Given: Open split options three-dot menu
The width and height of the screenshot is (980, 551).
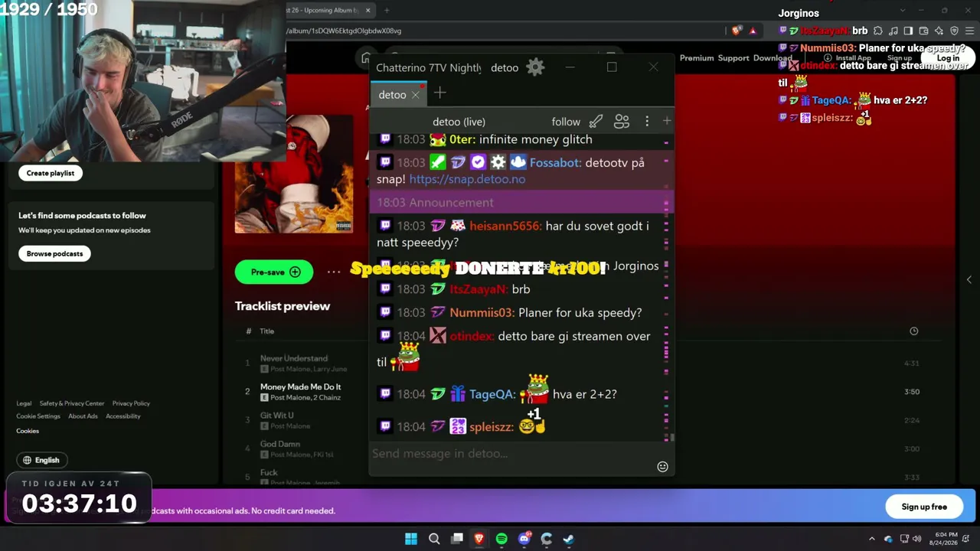Looking at the screenshot, I should [647, 122].
